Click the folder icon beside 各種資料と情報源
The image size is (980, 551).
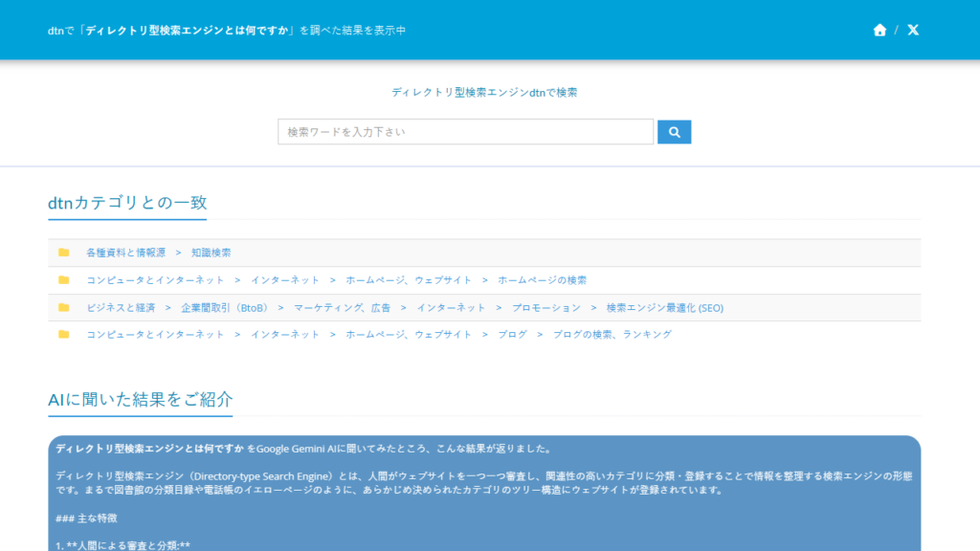[65, 252]
